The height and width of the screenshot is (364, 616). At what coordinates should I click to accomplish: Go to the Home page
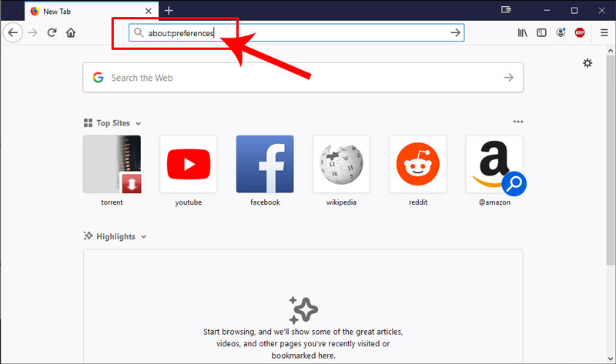[71, 32]
